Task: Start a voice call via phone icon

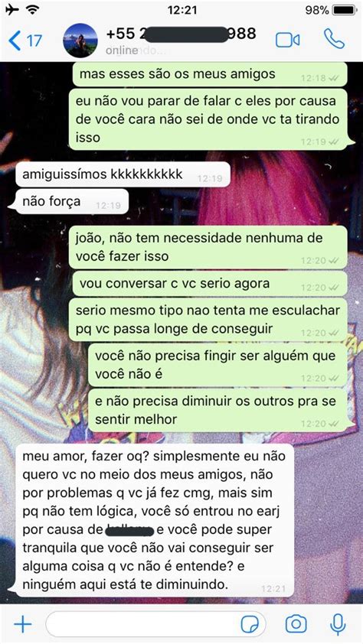Action: (x=334, y=38)
